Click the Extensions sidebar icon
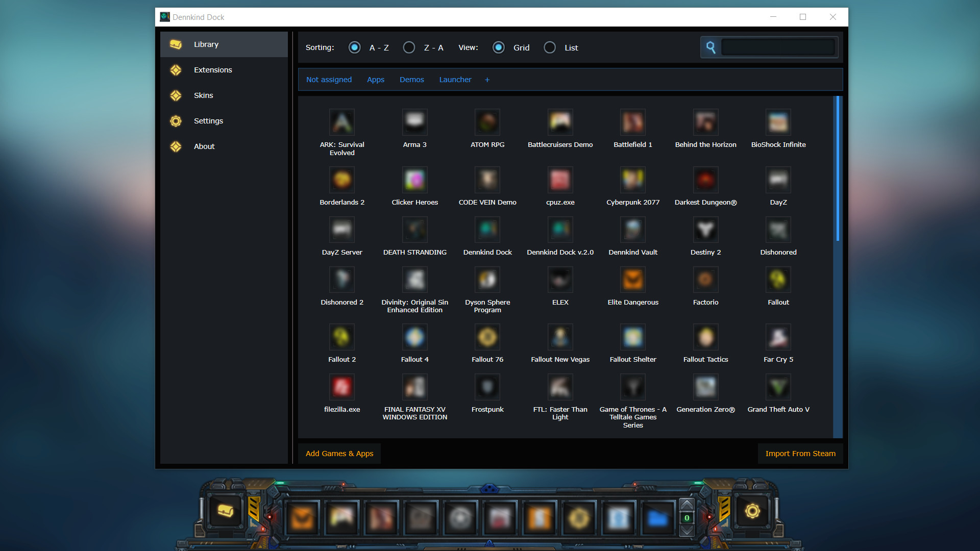The height and width of the screenshot is (551, 980). pos(176,70)
